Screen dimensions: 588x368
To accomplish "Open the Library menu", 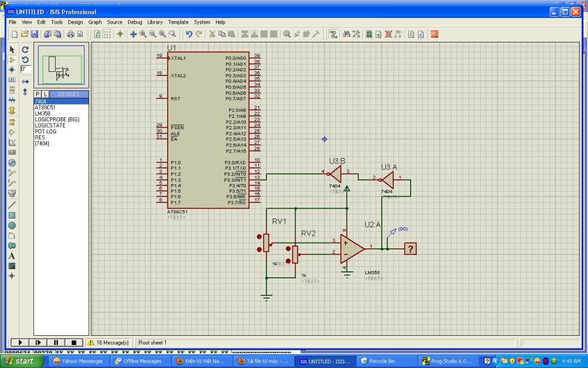I will [x=155, y=22].
